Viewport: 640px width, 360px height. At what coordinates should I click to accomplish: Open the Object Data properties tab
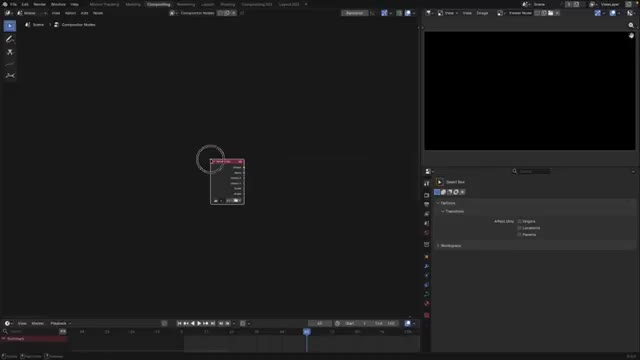pos(427,294)
